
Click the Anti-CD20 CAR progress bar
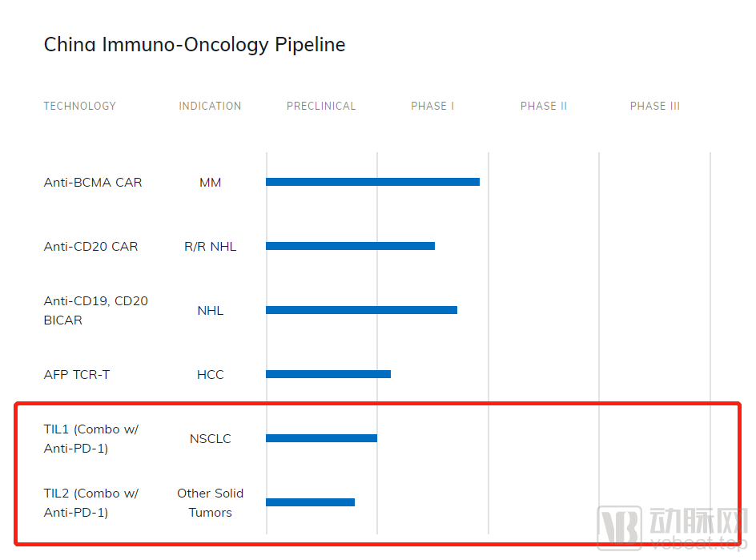350,246
